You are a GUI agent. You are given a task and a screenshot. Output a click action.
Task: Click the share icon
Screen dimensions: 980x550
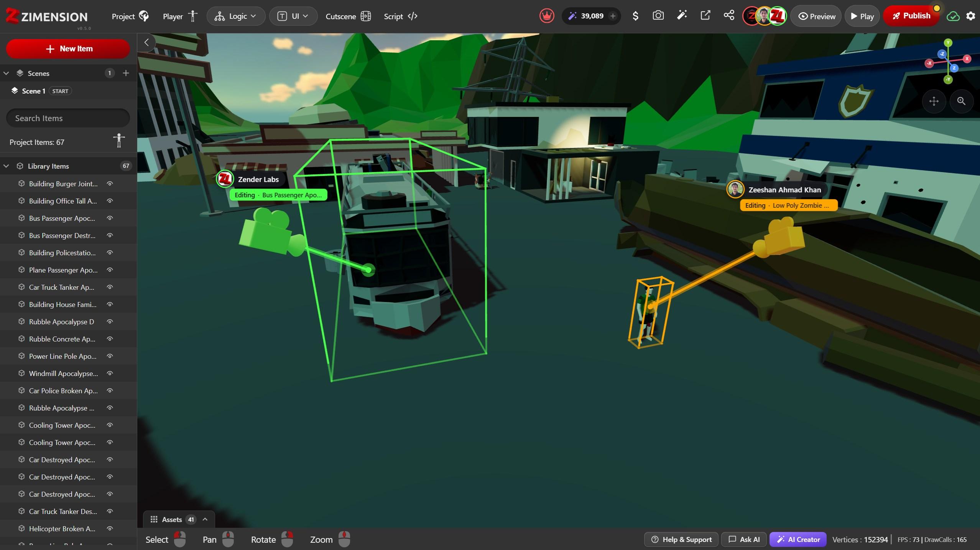point(729,16)
